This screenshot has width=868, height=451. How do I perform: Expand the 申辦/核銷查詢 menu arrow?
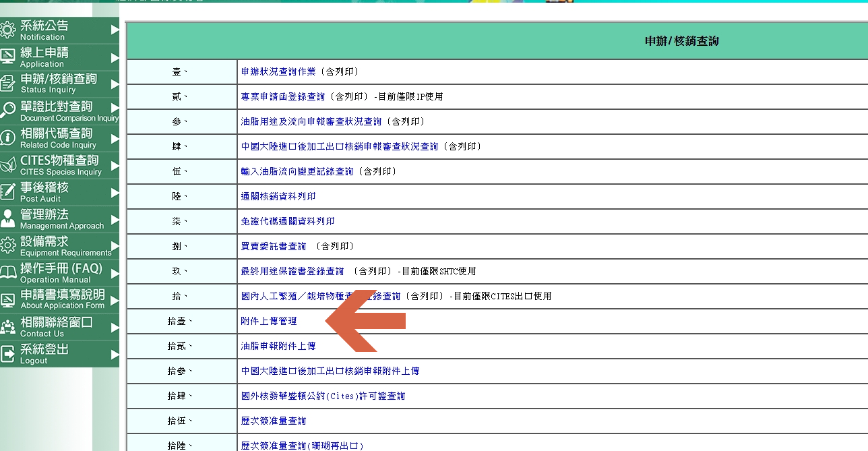pos(115,84)
